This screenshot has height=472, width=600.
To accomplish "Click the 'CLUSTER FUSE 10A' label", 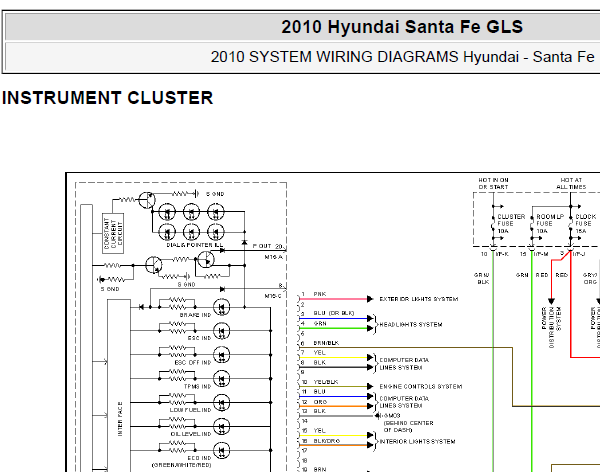I will pyautogui.click(x=511, y=224).
